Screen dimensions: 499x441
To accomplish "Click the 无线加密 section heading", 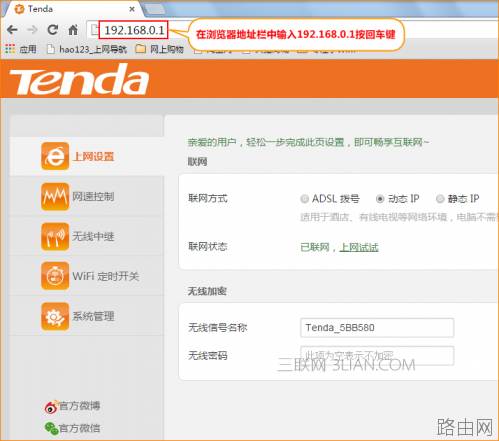I will 207,291.
